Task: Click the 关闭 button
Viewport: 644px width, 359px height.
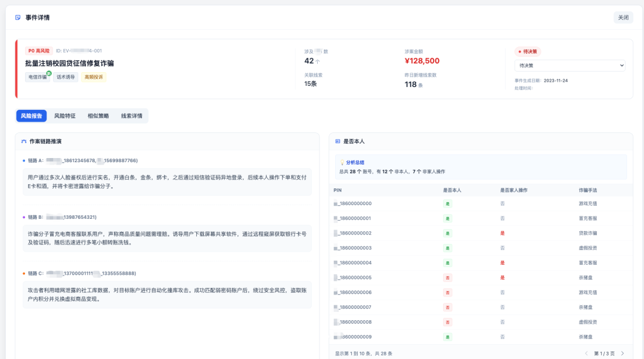Action: click(623, 18)
